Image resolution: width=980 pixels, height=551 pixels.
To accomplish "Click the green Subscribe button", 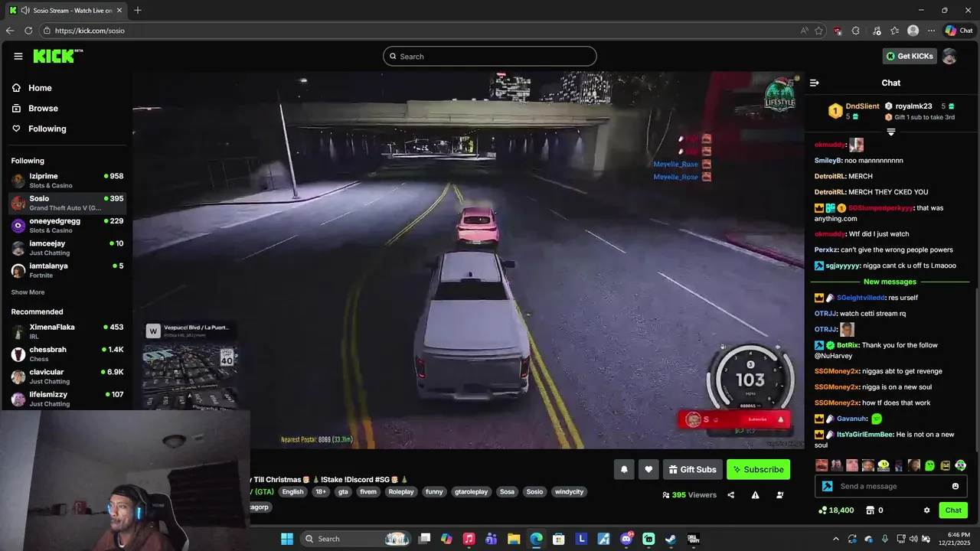I will (758, 469).
